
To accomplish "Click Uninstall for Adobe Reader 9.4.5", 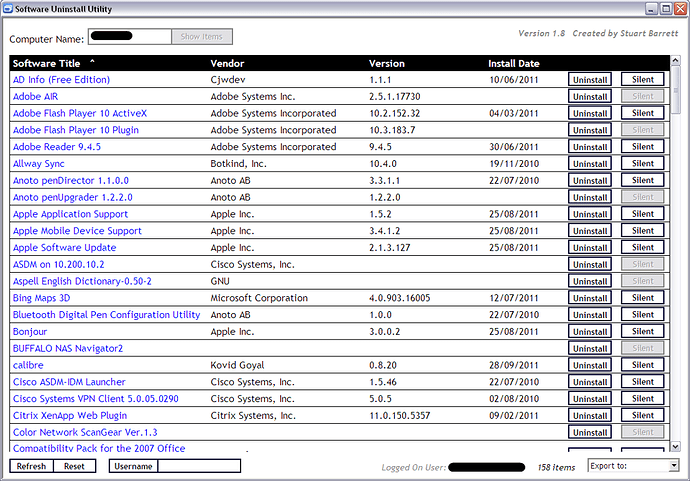I will point(590,147).
